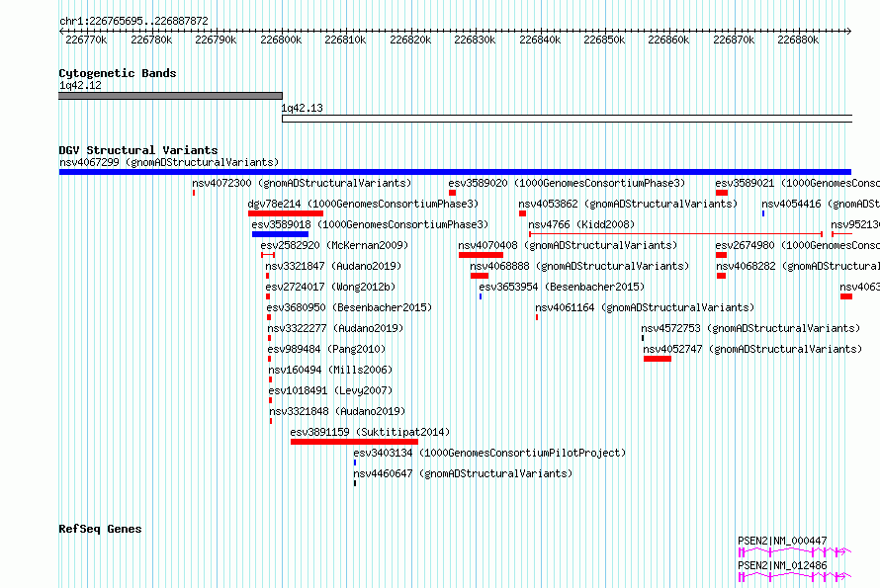This screenshot has height=588, width=880.
Task: Click esv2674980 variant label
Action: tap(798, 245)
